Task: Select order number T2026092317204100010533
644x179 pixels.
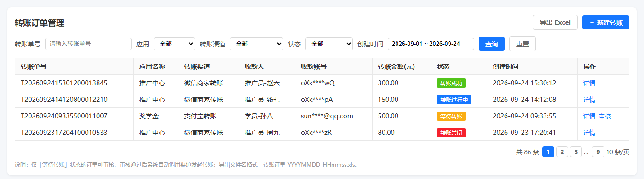Action: 64,133
